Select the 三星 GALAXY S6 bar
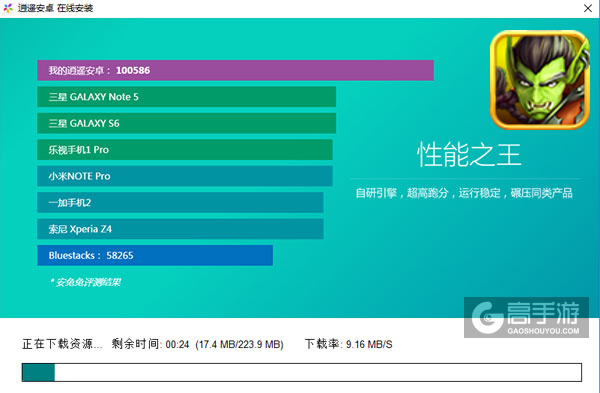 coord(186,123)
